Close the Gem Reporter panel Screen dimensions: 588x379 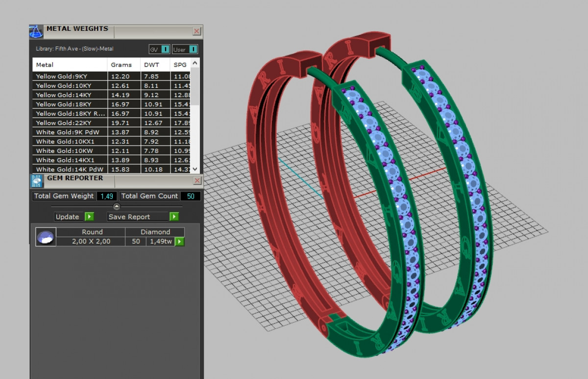(x=196, y=181)
